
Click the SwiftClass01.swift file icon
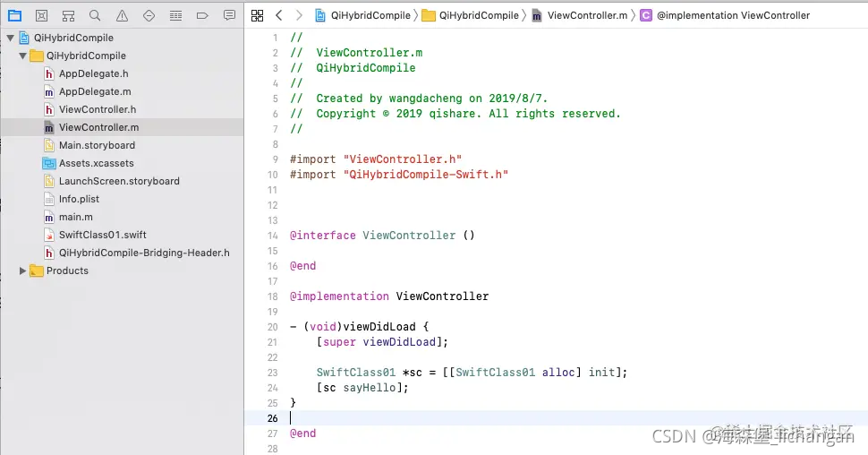point(49,235)
